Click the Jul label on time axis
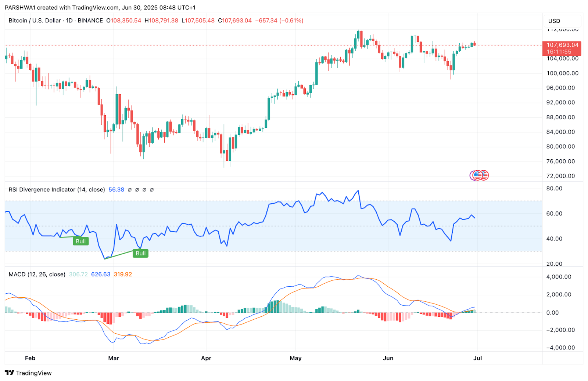The height and width of the screenshot is (381, 588). 477,358
